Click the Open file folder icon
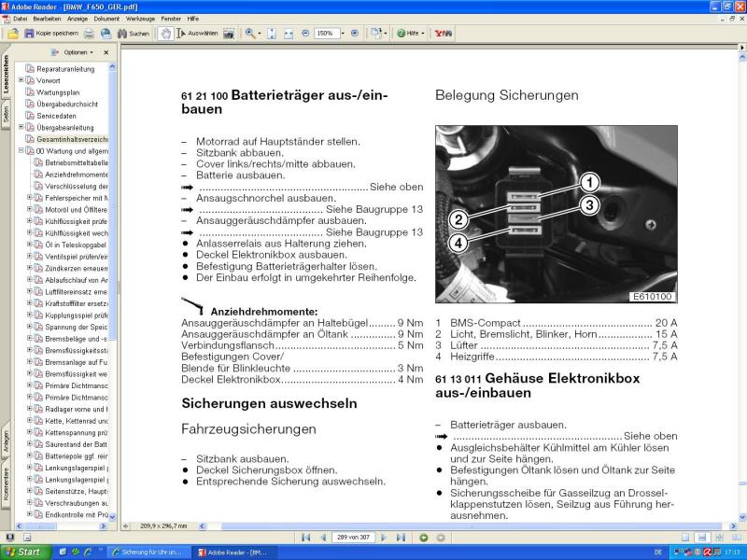 pos(13,34)
